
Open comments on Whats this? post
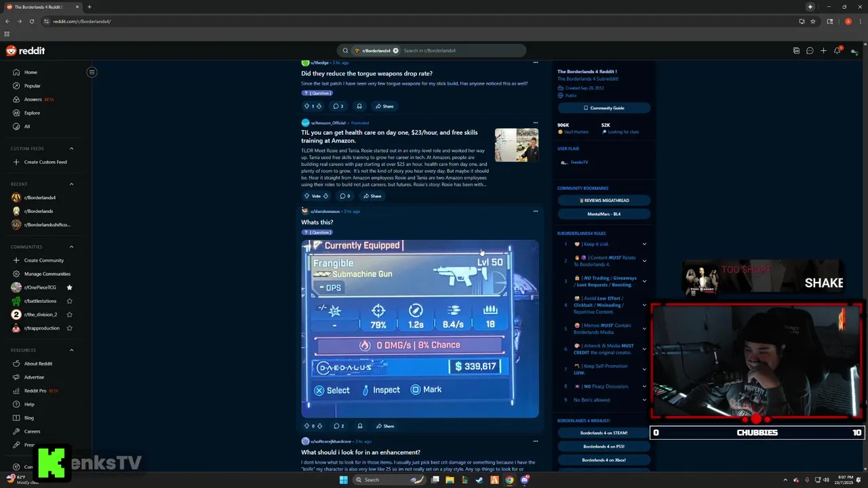pos(338,426)
